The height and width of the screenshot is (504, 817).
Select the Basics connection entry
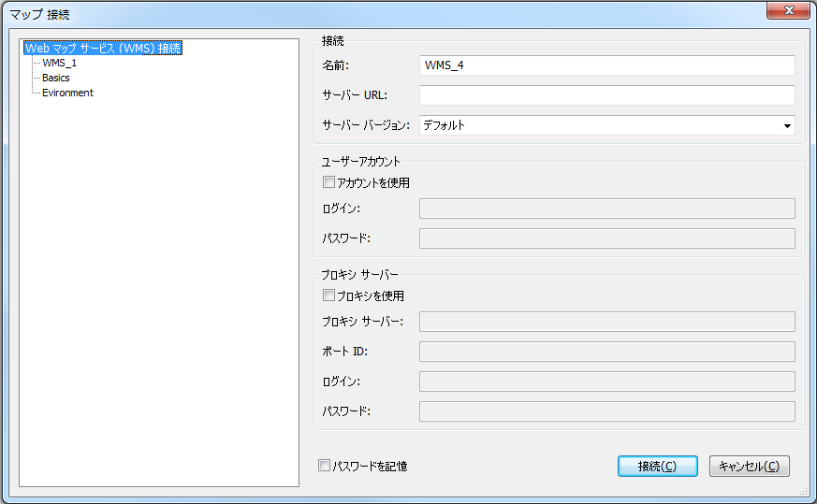pyautogui.click(x=56, y=79)
